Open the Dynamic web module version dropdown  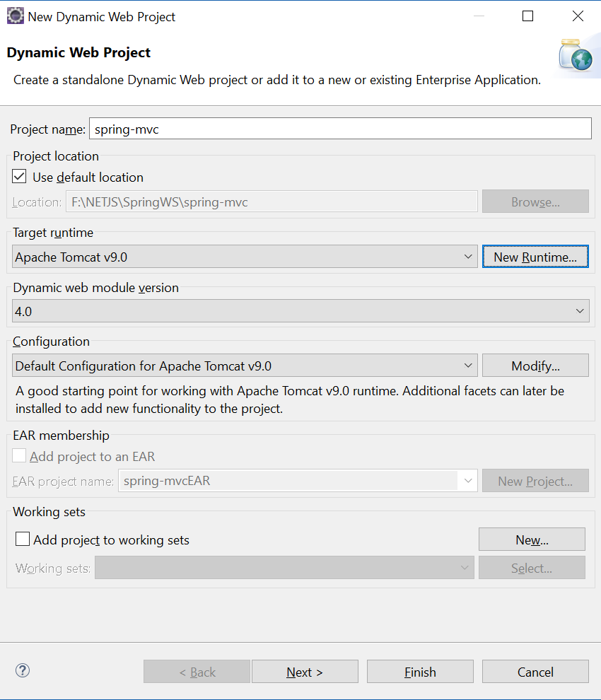click(x=578, y=310)
